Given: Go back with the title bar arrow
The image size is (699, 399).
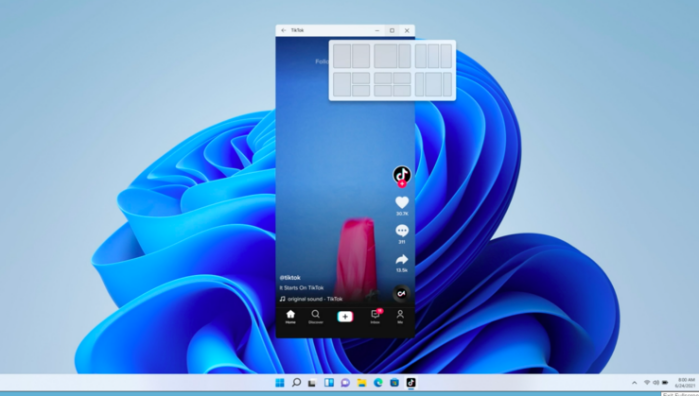Looking at the screenshot, I should coord(284,30).
